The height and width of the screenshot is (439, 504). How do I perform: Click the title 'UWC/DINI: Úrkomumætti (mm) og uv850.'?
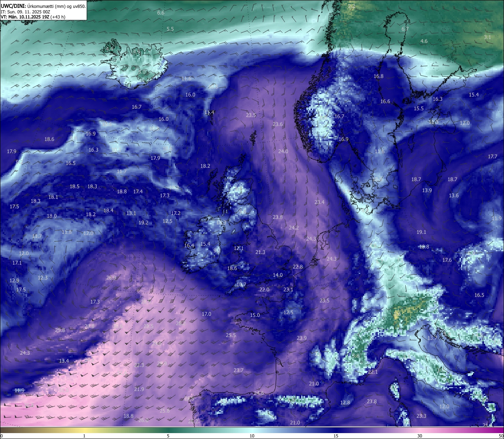coord(43,6)
